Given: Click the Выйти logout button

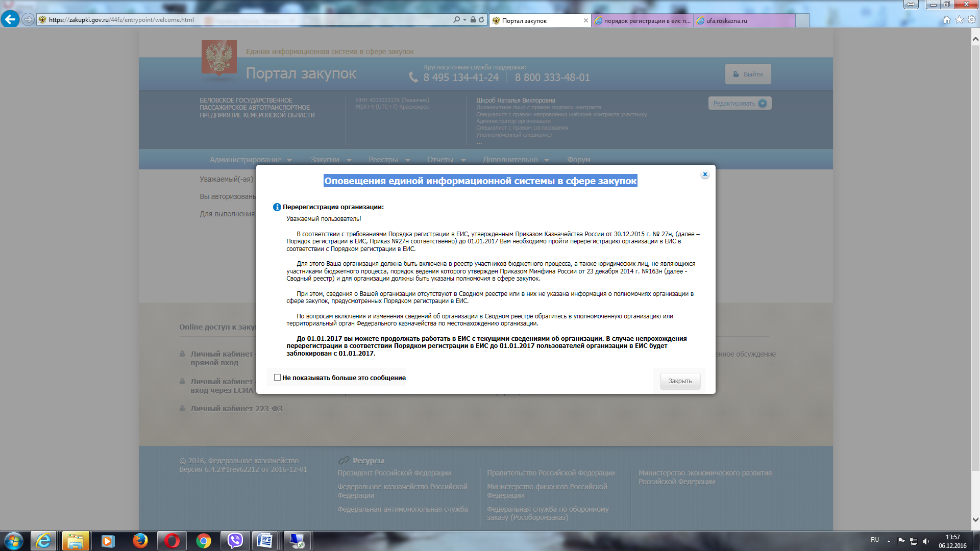Looking at the screenshot, I should point(748,74).
